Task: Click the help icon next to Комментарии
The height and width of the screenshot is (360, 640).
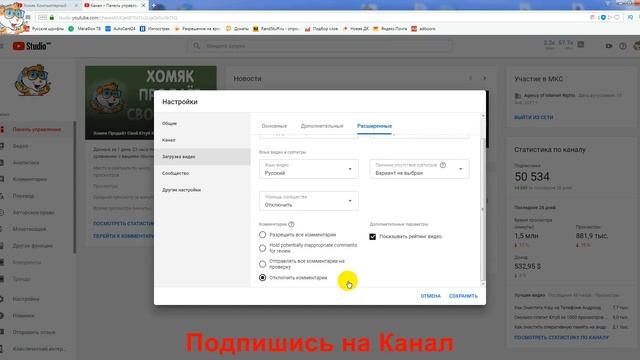Action: [x=291, y=224]
